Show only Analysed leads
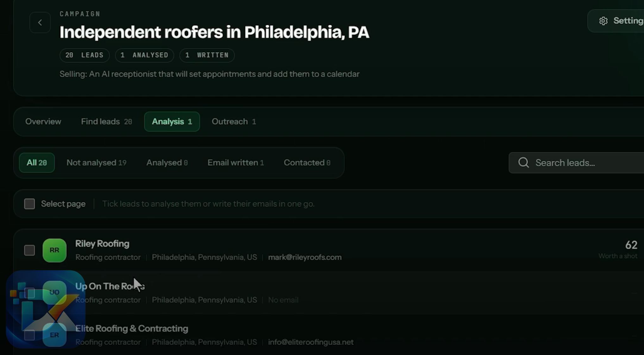Viewport: 644px width, 355px height. pos(167,163)
